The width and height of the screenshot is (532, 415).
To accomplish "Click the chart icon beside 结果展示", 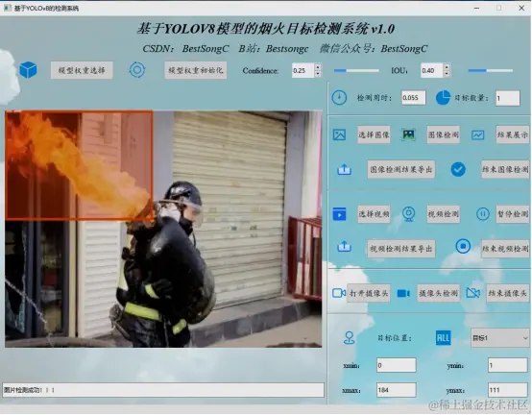I will click(477, 135).
